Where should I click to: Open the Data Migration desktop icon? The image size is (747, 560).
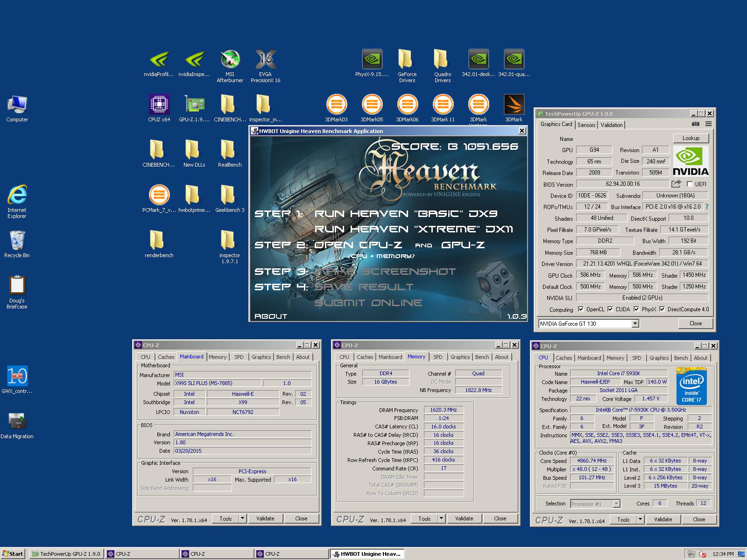(x=17, y=425)
